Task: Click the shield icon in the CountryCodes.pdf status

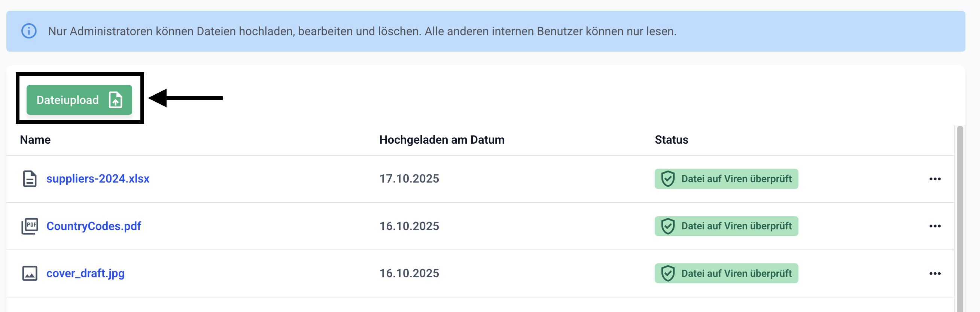Action: click(x=668, y=226)
